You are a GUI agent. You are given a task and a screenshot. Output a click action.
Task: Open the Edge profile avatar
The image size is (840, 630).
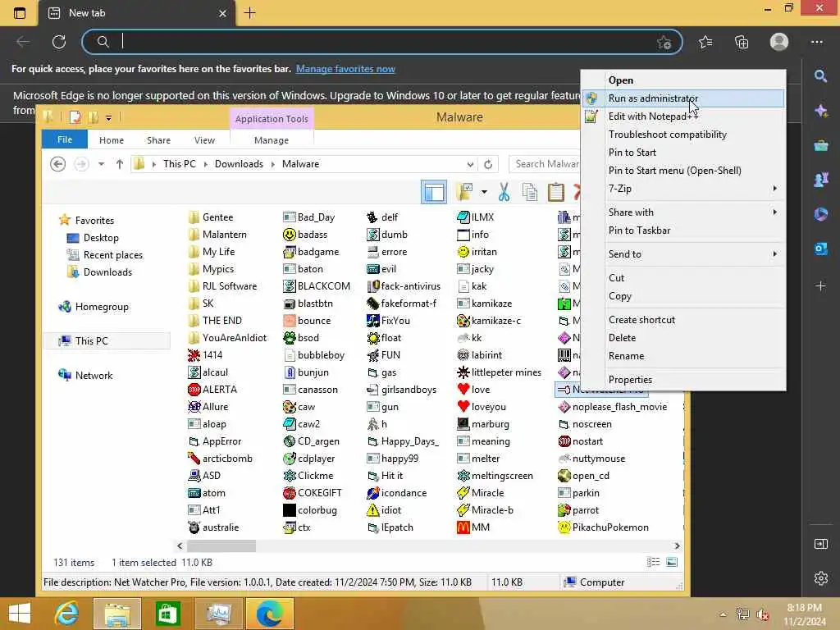(x=779, y=42)
